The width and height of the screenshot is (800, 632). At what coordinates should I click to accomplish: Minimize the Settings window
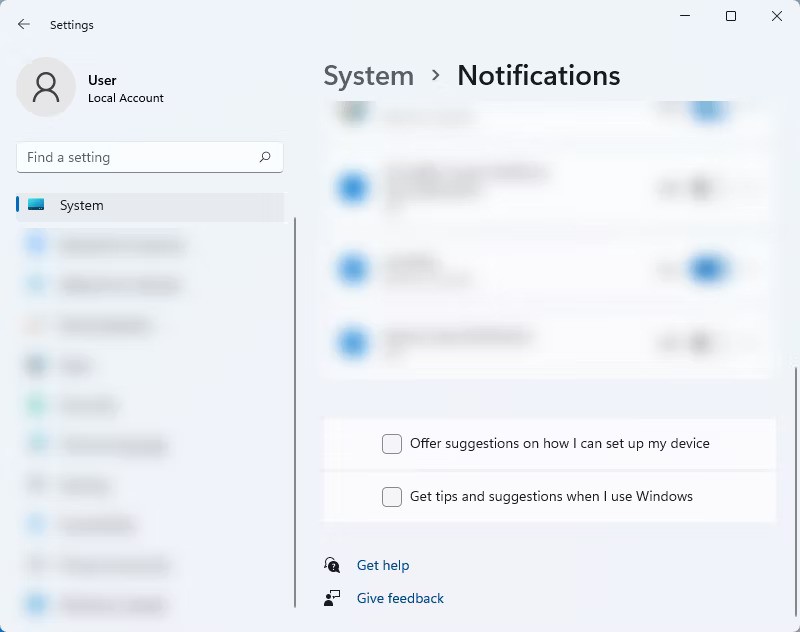pyautogui.click(x=685, y=16)
